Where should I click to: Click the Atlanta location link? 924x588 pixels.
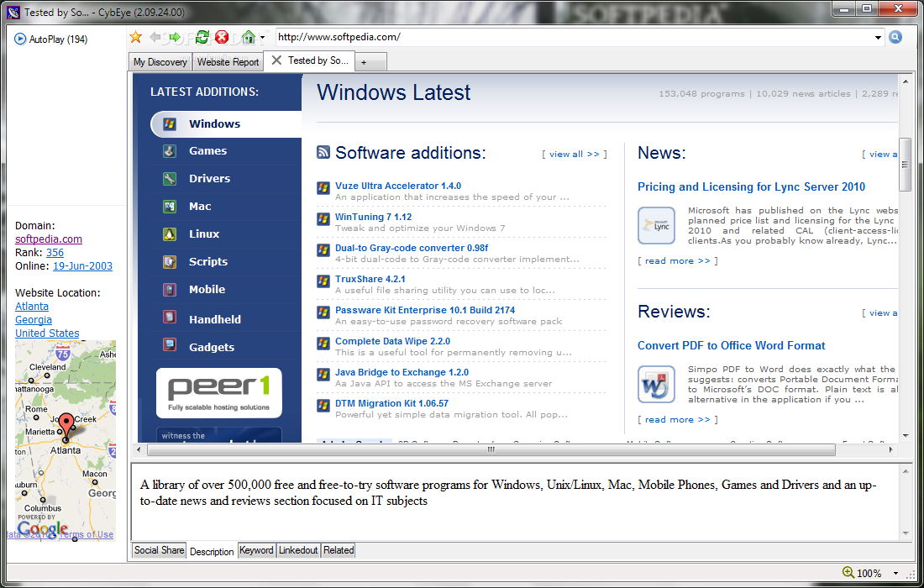tap(32, 307)
